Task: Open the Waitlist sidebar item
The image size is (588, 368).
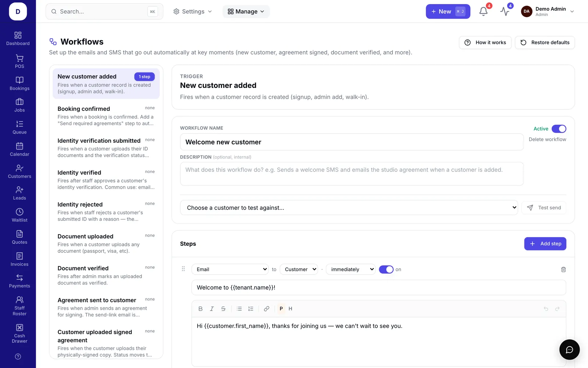Action: pos(19,215)
